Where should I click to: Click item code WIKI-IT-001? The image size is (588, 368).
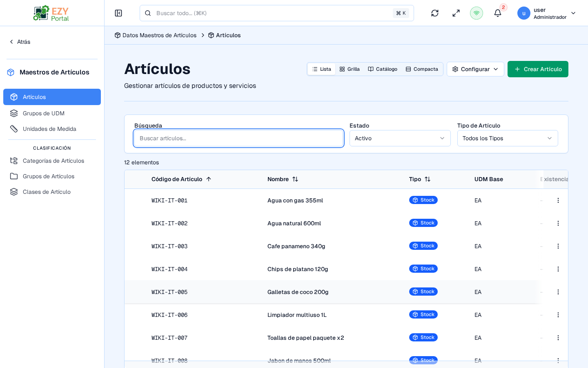169,200
